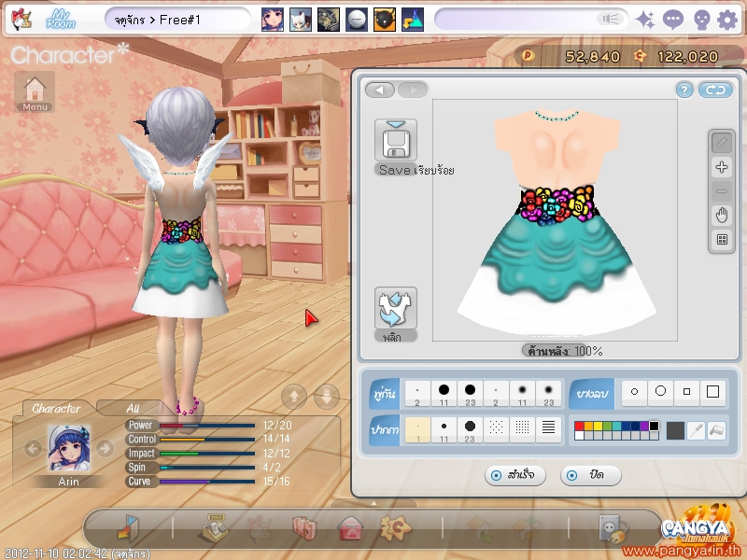Click the ปิด close button
The width and height of the screenshot is (747, 560).
pos(591,475)
